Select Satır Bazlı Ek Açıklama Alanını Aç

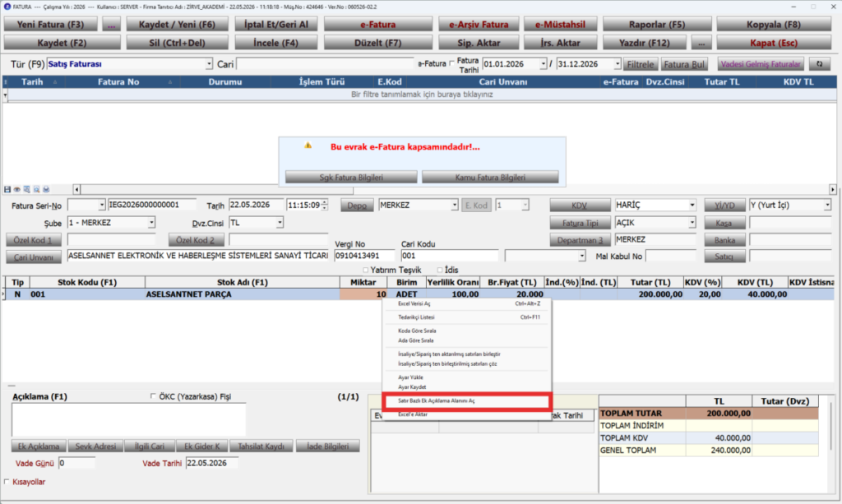click(x=466, y=401)
